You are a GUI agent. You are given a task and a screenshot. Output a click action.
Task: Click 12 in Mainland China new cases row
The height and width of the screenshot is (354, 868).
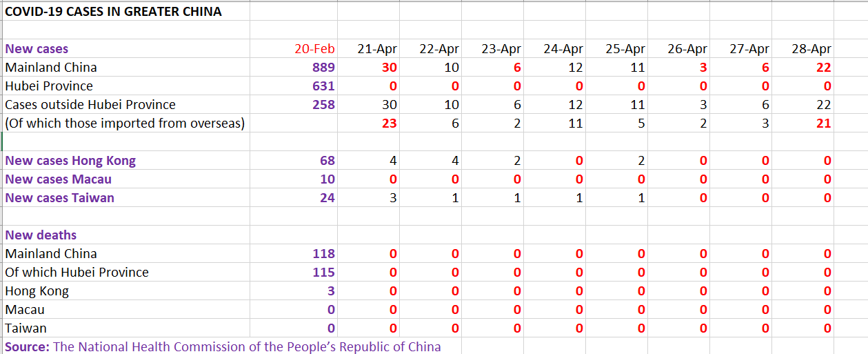tap(576, 68)
